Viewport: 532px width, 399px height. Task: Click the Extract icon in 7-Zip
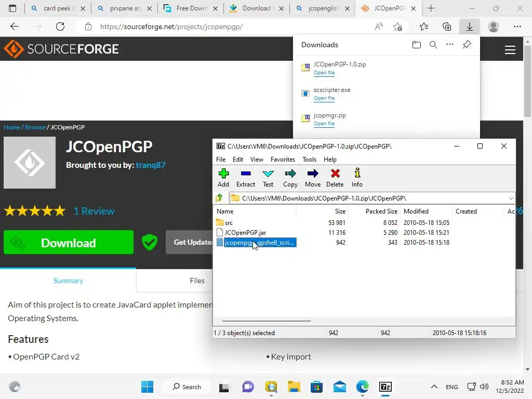(x=246, y=178)
